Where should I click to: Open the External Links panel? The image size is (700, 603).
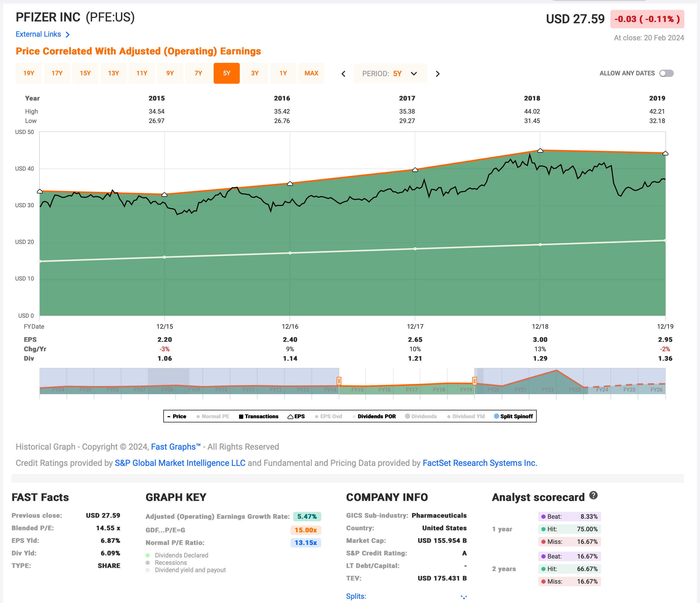(43, 34)
